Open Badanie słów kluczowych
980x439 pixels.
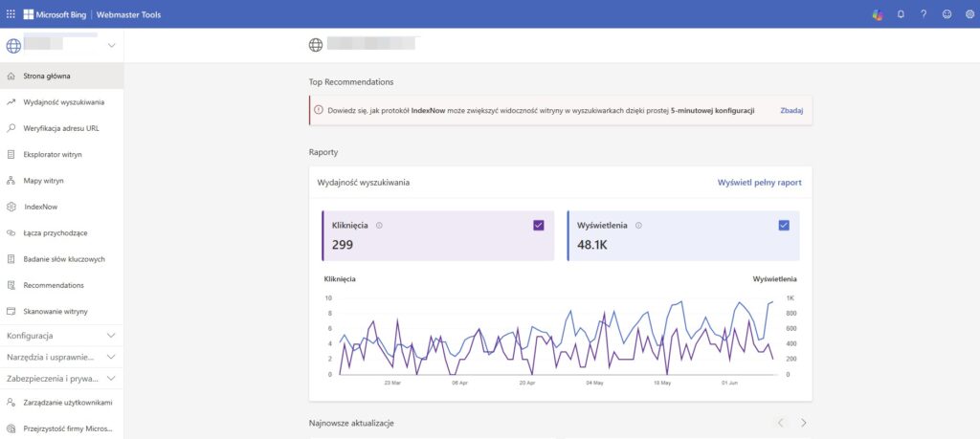point(62,258)
